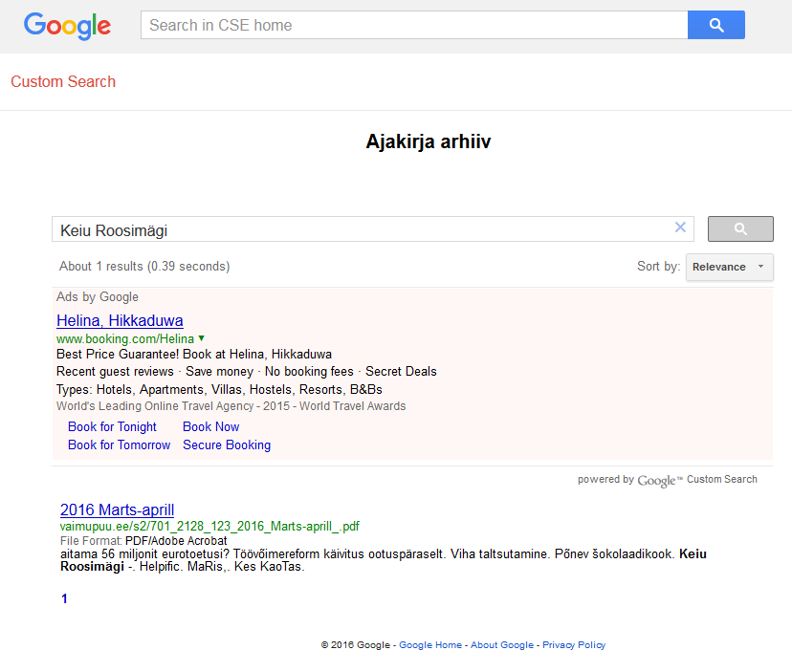Open the Google Home footer link
The height and width of the screenshot is (672, 792).
point(430,644)
